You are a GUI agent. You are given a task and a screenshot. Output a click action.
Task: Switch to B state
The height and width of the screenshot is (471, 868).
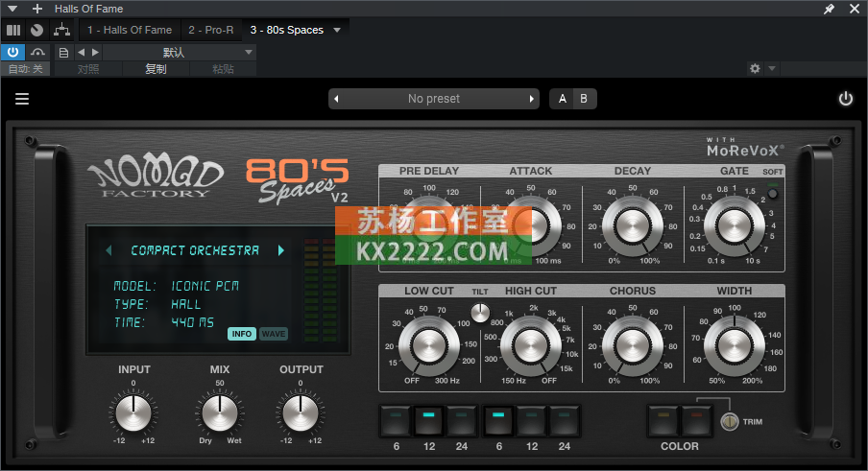[584, 99]
